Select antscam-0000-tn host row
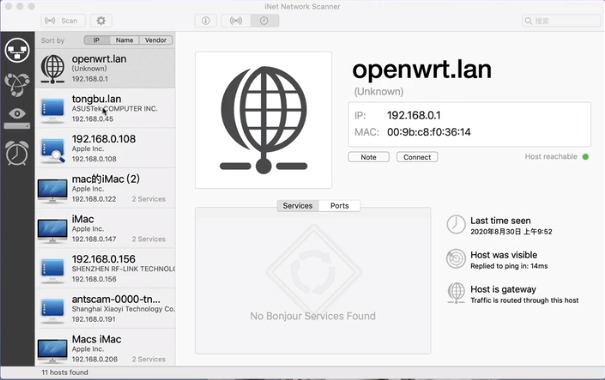This screenshot has width=605, height=380. 105,309
